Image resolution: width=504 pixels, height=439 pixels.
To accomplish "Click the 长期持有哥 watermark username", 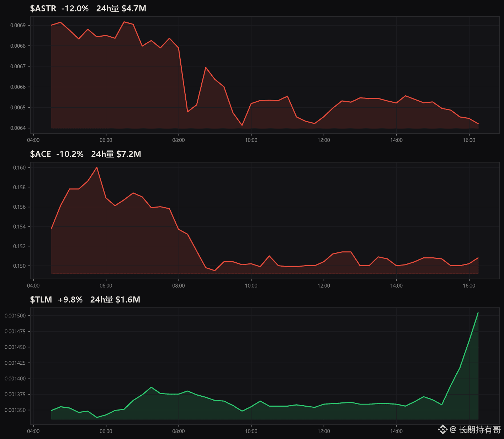I will (480, 430).
